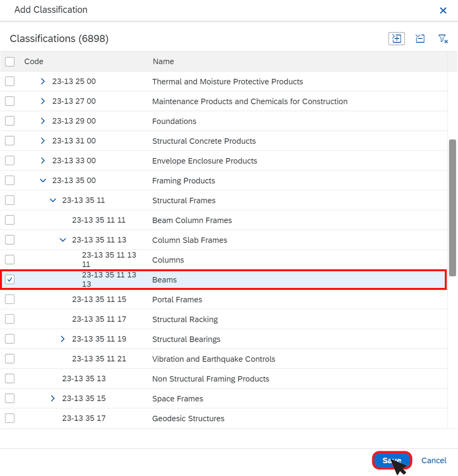Click the Portal Frames name cell

(x=177, y=299)
